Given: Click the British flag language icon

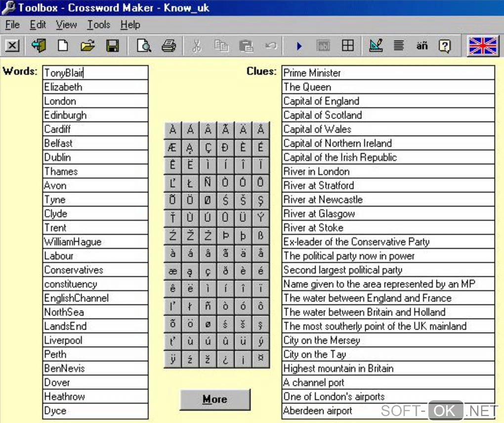Looking at the screenshot, I should click(x=482, y=45).
